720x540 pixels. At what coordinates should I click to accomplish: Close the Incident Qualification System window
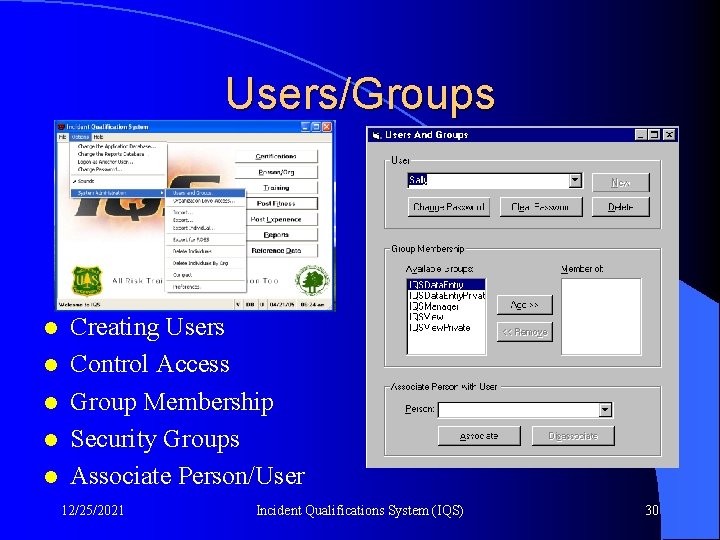326,127
